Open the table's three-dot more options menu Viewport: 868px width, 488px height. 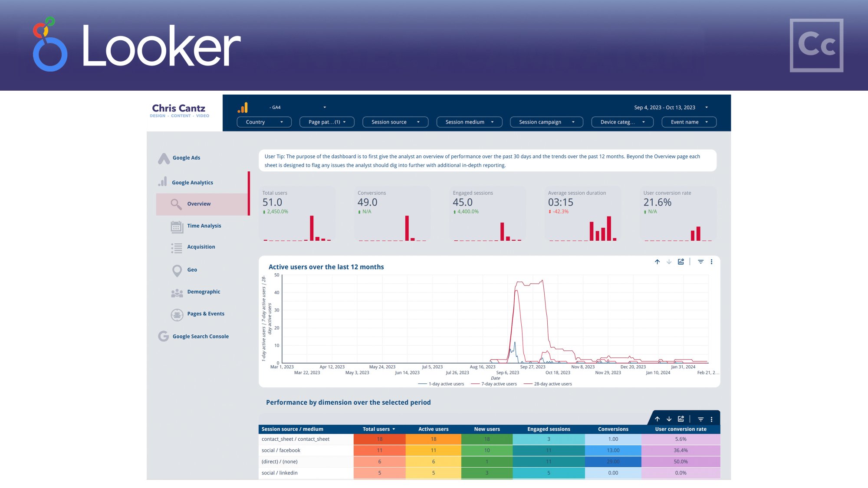pyautogui.click(x=711, y=419)
